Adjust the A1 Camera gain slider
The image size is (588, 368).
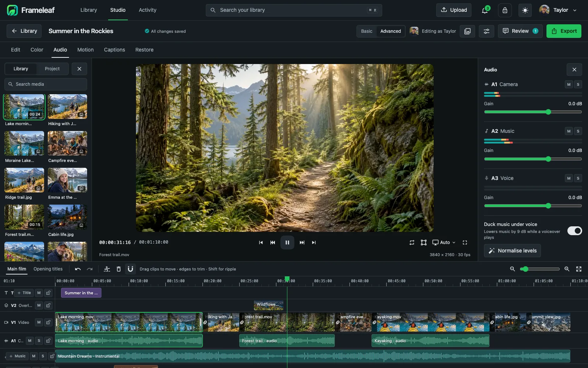tap(533, 112)
